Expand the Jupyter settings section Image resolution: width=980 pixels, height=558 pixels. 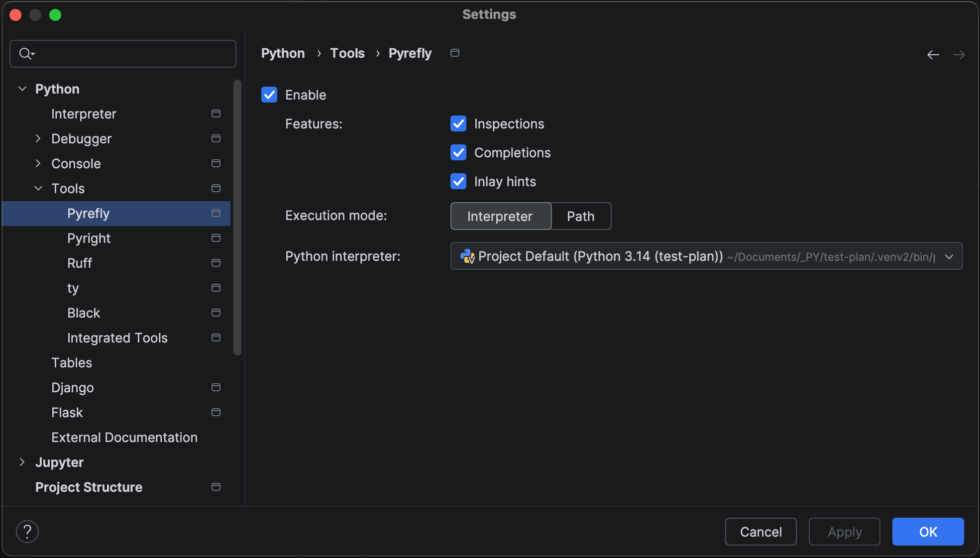(x=22, y=462)
